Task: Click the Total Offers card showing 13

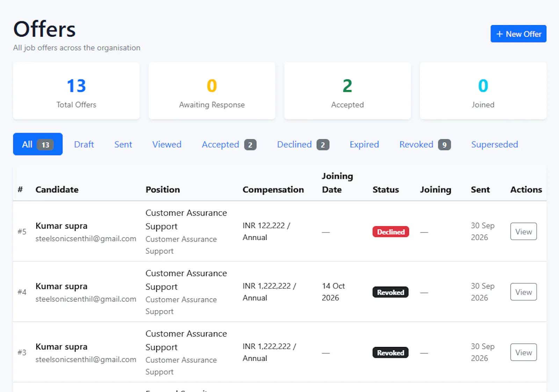Action: pos(76,91)
